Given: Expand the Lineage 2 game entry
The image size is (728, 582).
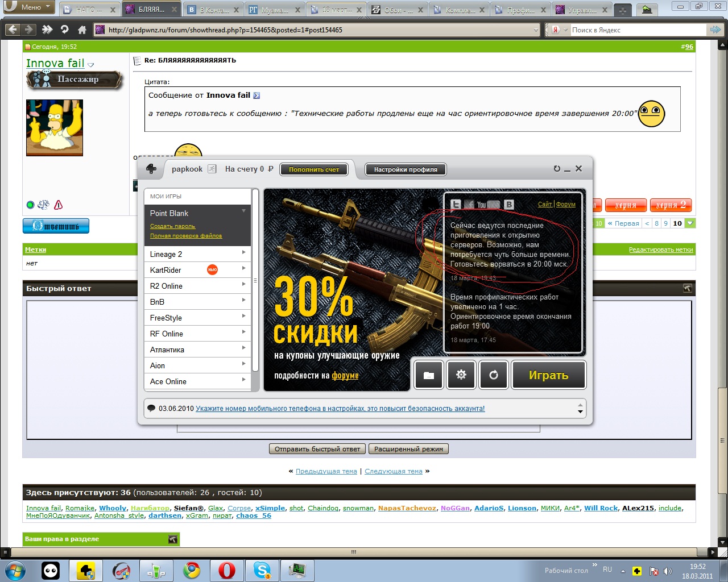Looking at the screenshot, I should coord(244,252).
